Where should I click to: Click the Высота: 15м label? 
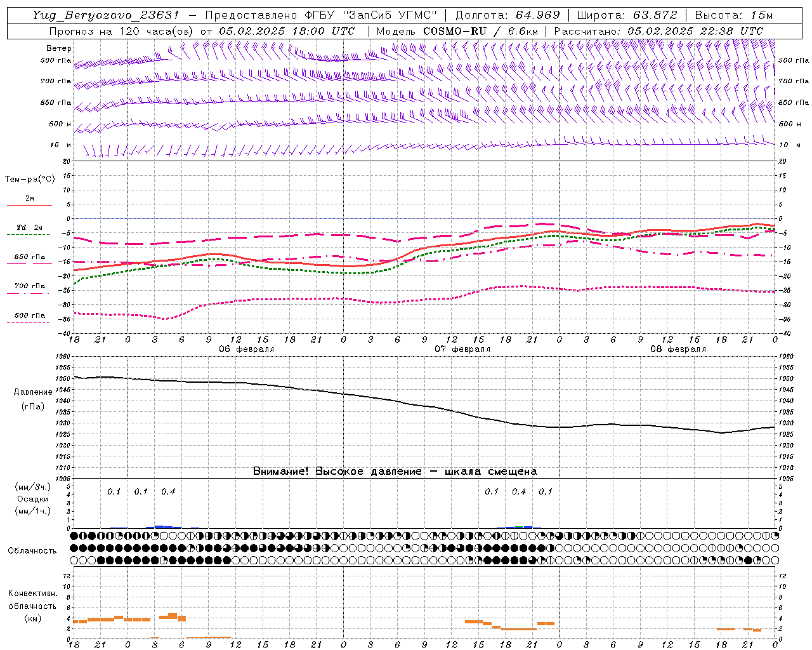coord(734,15)
